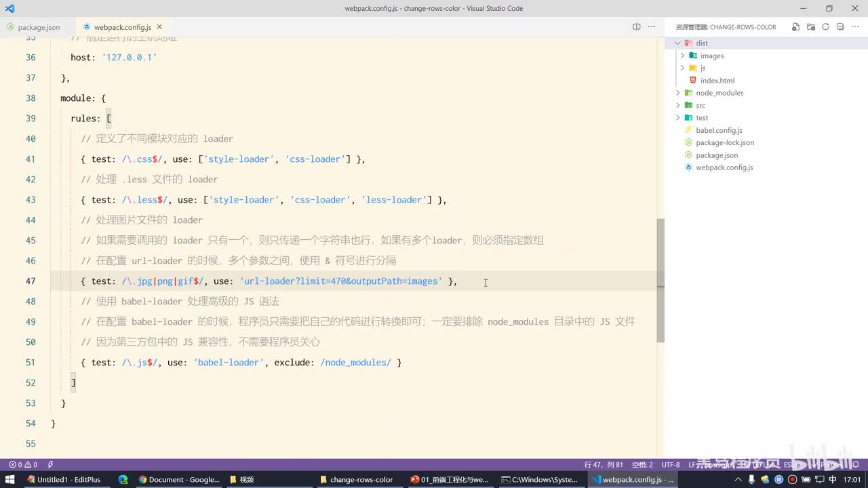The width and height of the screenshot is (868, 488).
Task: Click the editor vertical scrollbar thumb
Action: [660, 281]
